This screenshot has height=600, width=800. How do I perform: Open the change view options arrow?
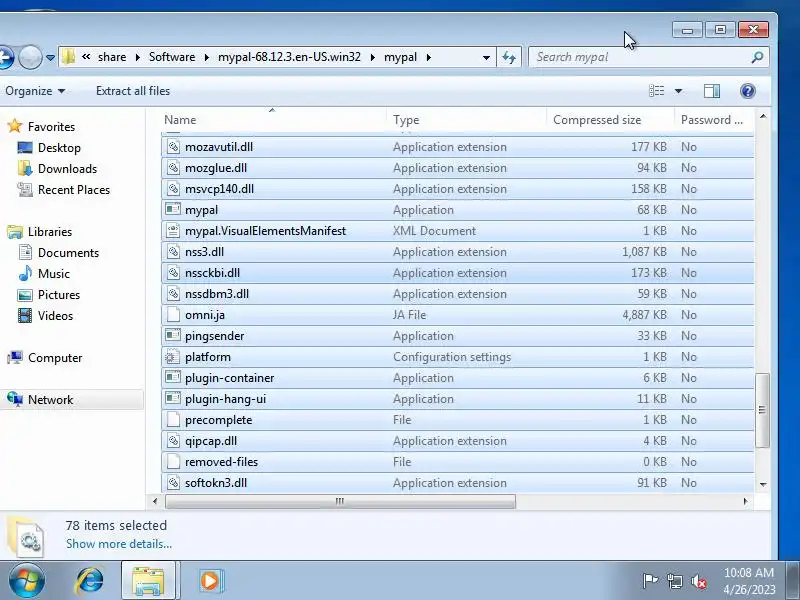point(678,91)
